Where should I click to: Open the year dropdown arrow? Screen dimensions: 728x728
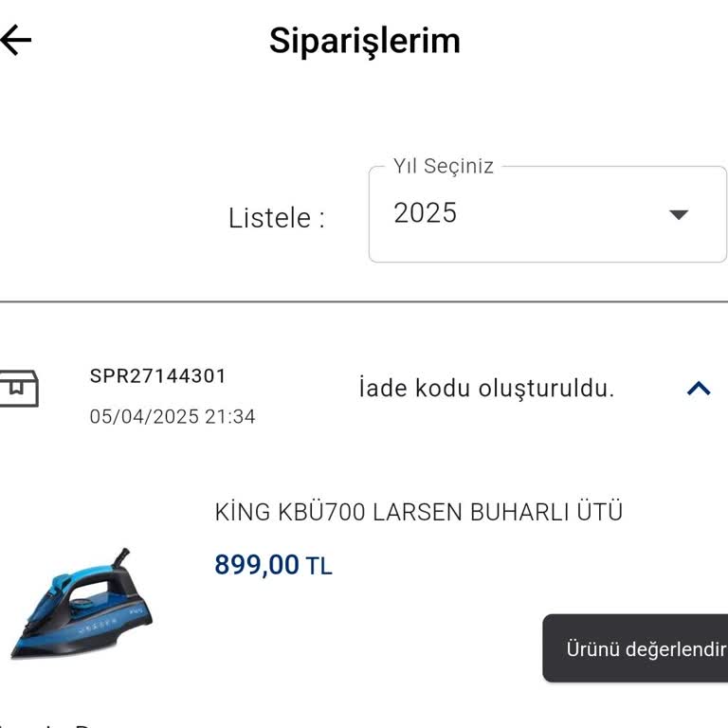pos(678,214)
